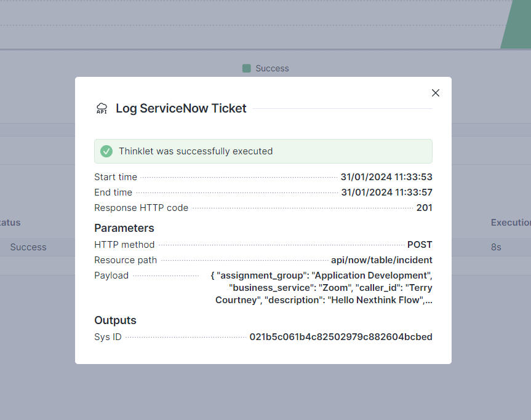The height and width of the screenshot is (420, 531).
Task: Select the End time value
Action: (386, 192)
